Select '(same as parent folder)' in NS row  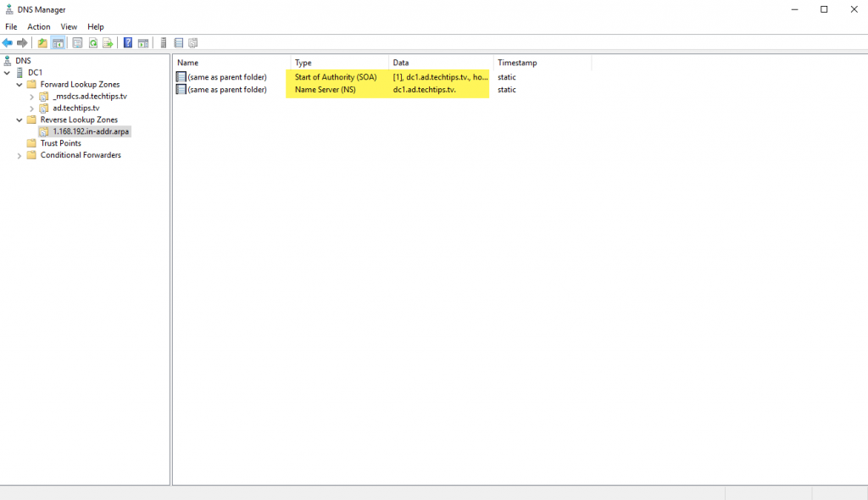pos(227,89)
